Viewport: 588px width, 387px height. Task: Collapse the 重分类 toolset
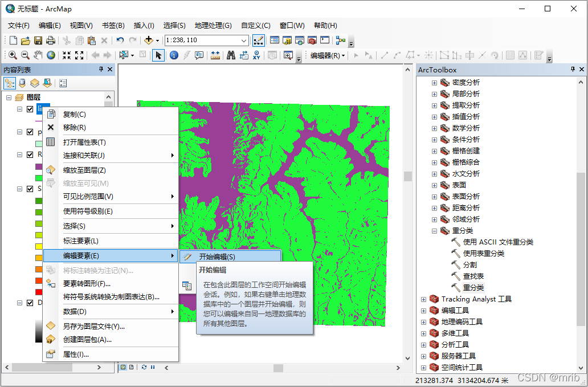click(434, 231)
